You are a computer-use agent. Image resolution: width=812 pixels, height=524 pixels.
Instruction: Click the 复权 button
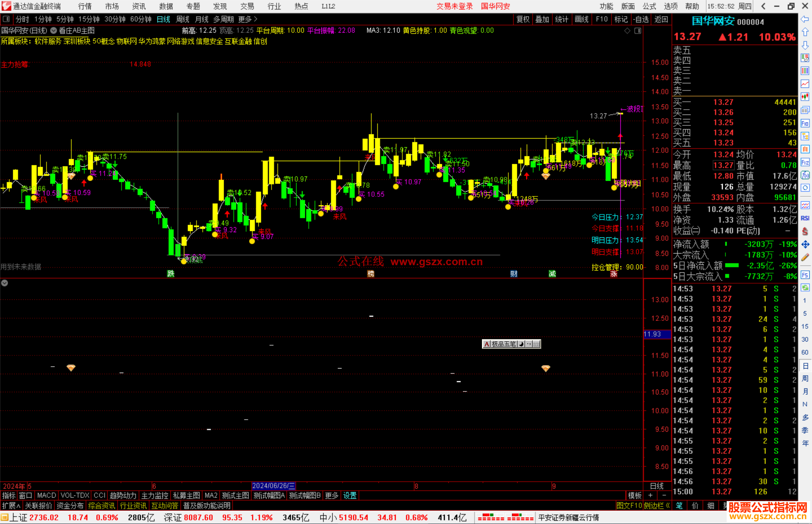tap(523, 19)
